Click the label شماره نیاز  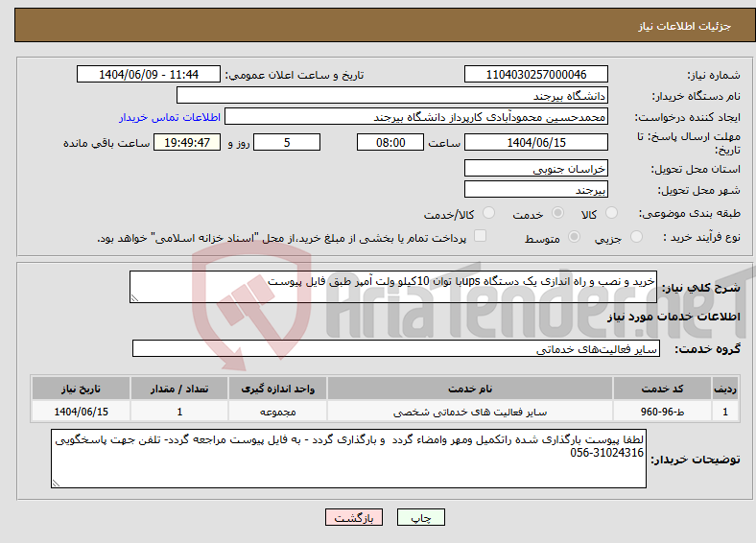pyautogui.click(x=713, y=75)
